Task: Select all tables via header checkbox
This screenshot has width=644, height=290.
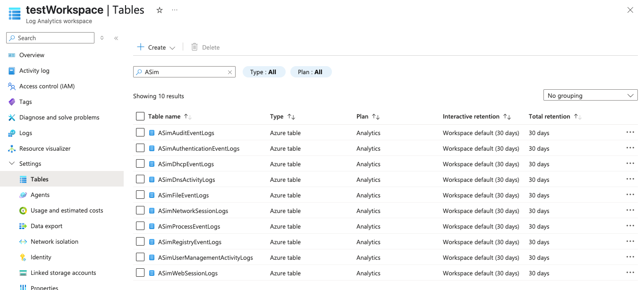Action: pyautogui.click(x=140, y=116)
